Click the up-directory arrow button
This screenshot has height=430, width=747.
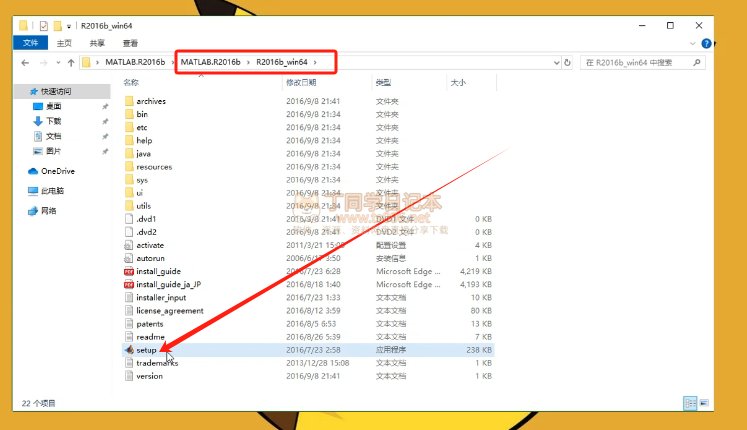pyautogui.click(x=69, y=62)
